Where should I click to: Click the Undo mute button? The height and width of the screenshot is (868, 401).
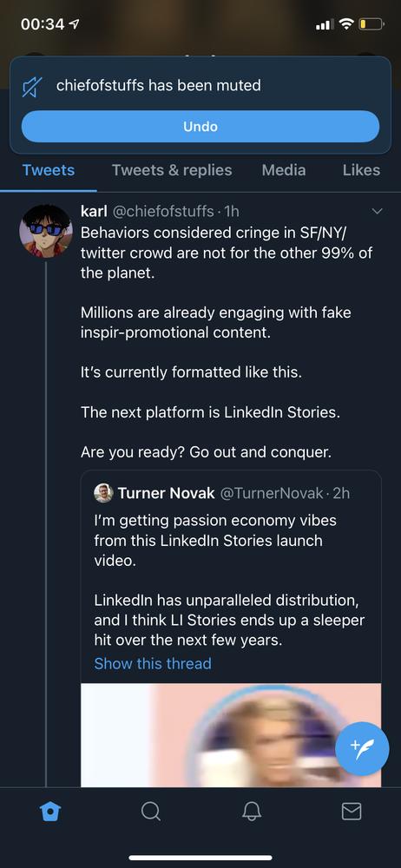click(x=200, y=127)
